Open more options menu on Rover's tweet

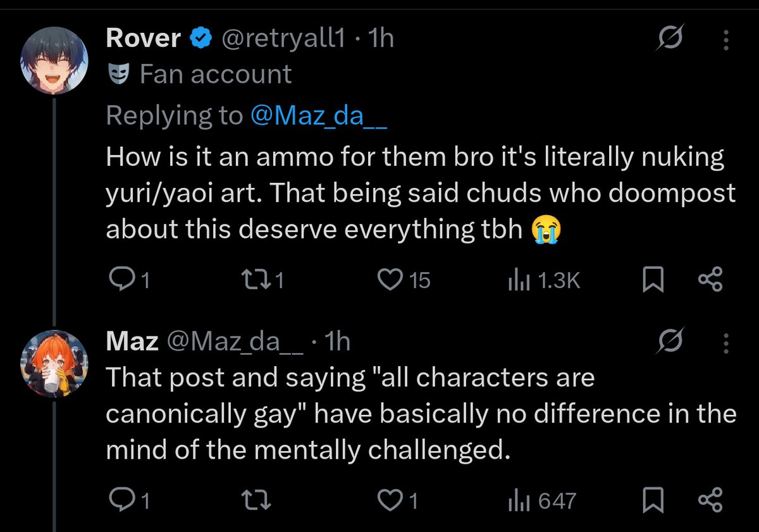pos(725,40)
